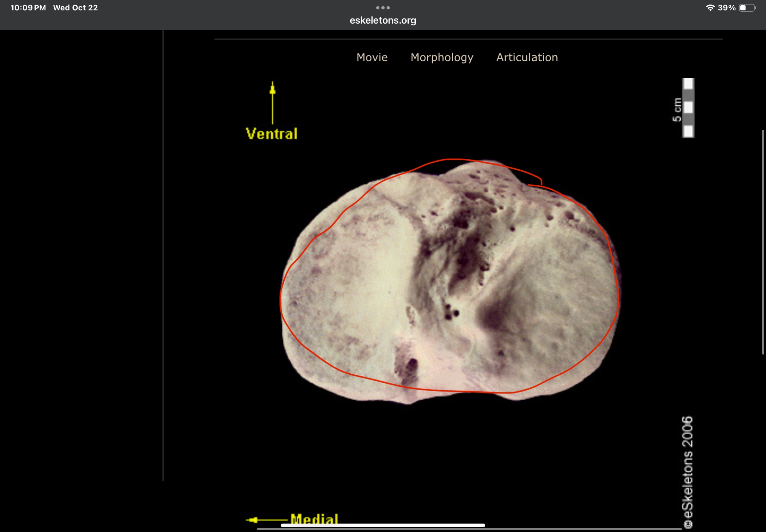Tap the home indicator bar
This screenshot has height=532, width=766.
(x=383, y=525)
